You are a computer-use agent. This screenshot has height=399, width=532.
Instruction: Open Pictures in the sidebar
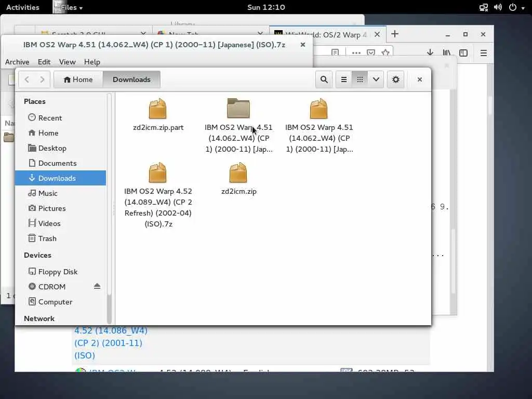point(61,208)
